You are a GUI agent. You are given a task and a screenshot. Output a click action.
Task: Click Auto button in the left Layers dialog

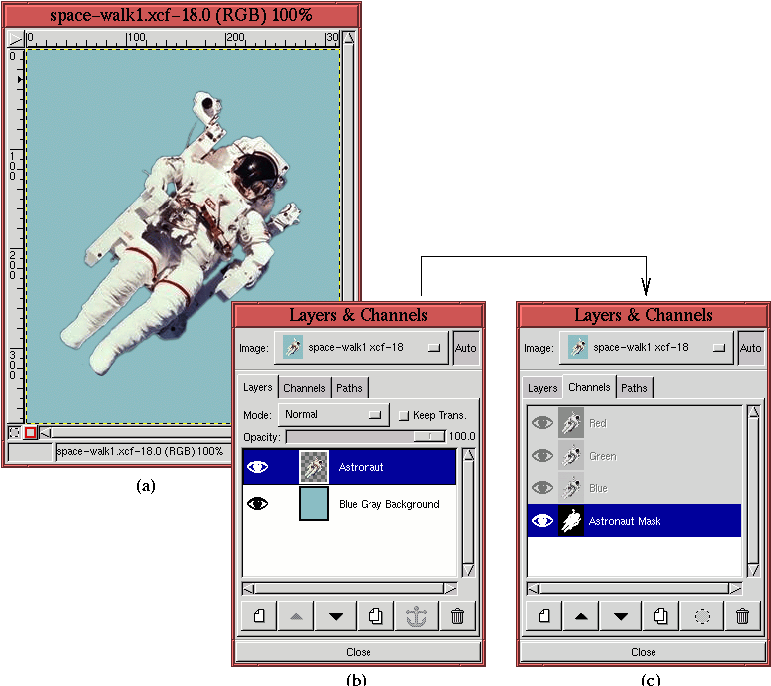click(465, 348)
